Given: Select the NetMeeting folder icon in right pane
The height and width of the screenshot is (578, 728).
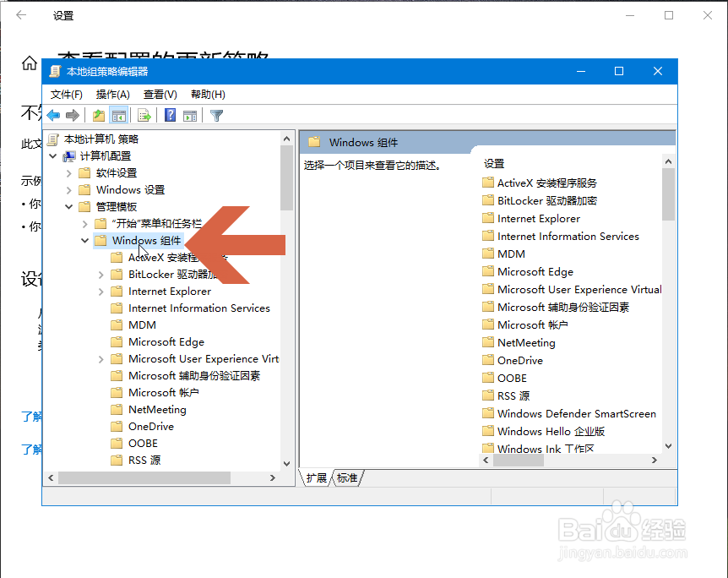Looking at the screenshot, I should pyautogui.click(x=488, y=342).
